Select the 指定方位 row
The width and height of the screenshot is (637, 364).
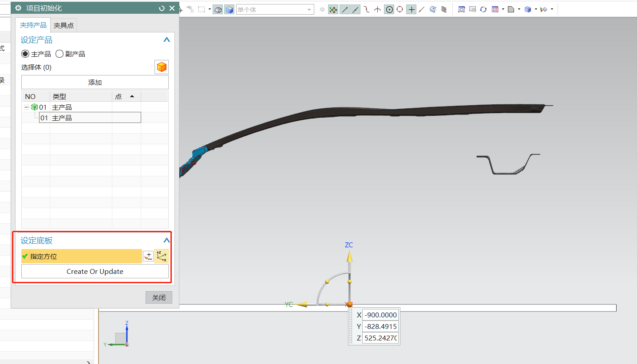point(82,256)
